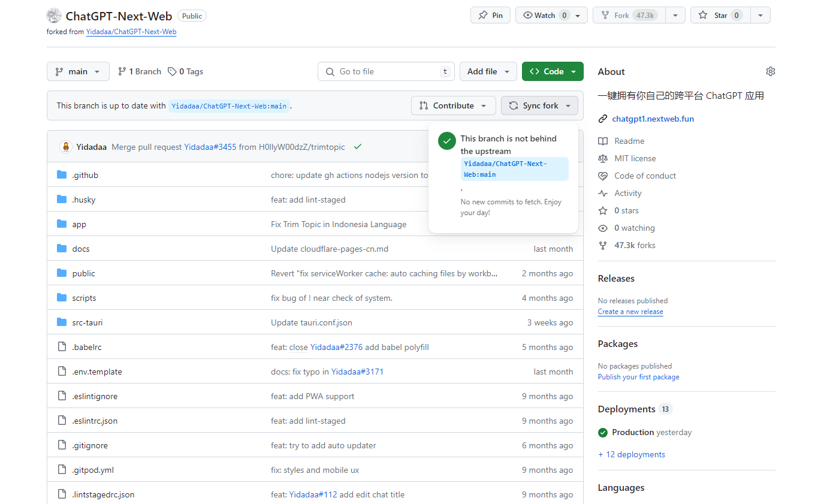Click the .env.template file icon
The width and height of the screenshot is (821, 504).
[62, 372]
